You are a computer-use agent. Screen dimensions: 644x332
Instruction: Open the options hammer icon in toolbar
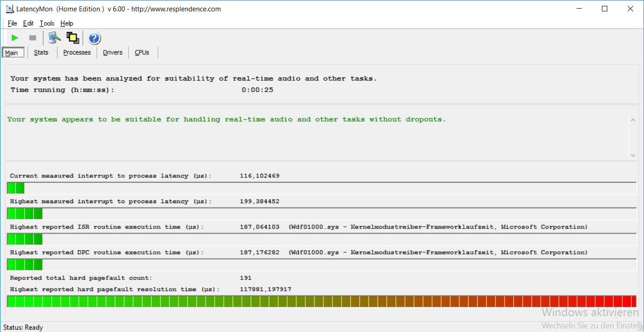(55, 38)
